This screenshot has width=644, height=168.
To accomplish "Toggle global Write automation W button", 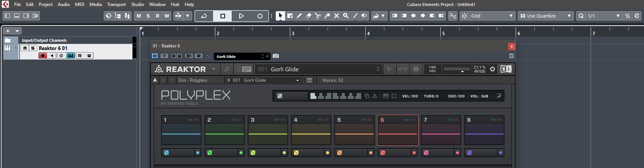I will pyautogui.click(x=167, y=16).
